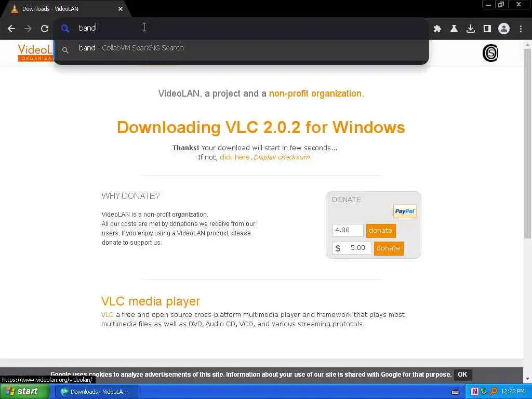This screenshot has width=532, height=399.
Task: Dismiss the cookie notice with OK
Action: coord(462,375)
